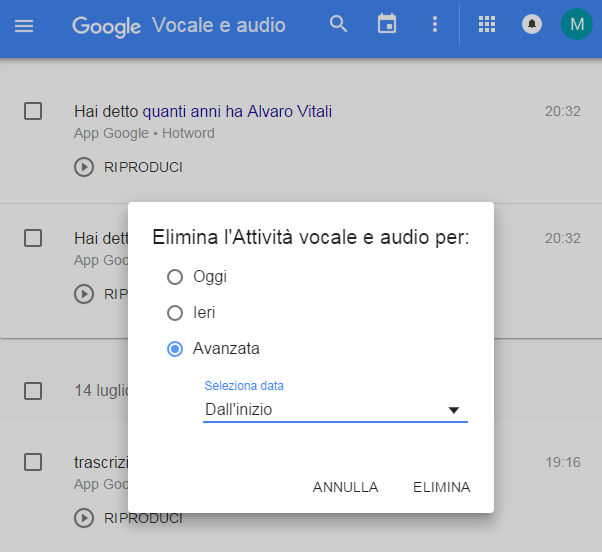Screen dimensions: 602x552
Task: Select the Avanzata radio option
Action: pos(175,349)
